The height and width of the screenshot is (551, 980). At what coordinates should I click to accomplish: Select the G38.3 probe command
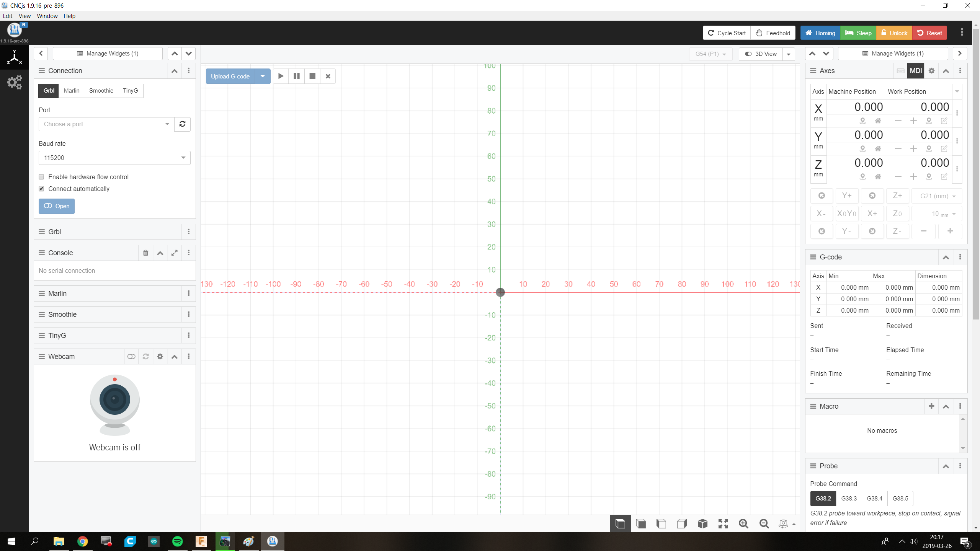pyautogui.click(x=849, y=499)
